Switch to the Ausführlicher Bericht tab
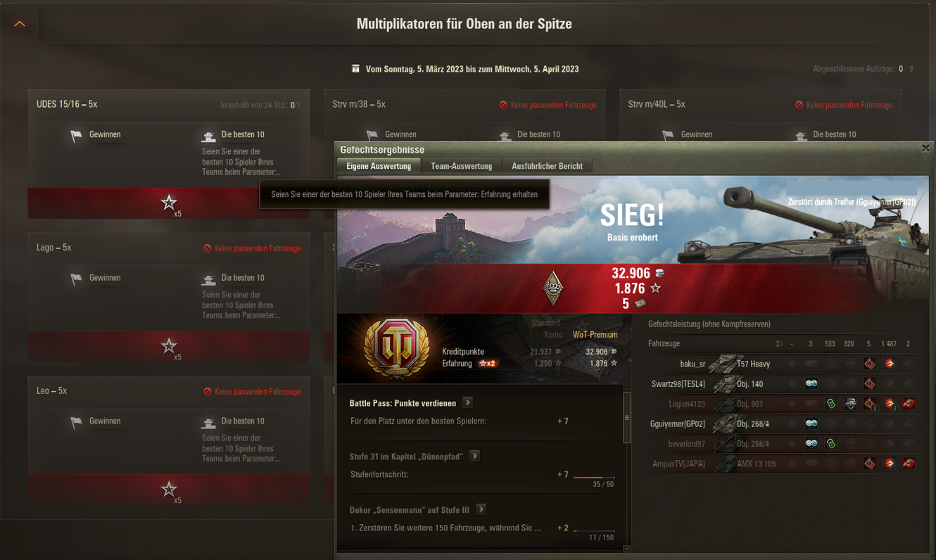Screen dimensions: 936x560 pyautogui.click(x=547, y=166)
